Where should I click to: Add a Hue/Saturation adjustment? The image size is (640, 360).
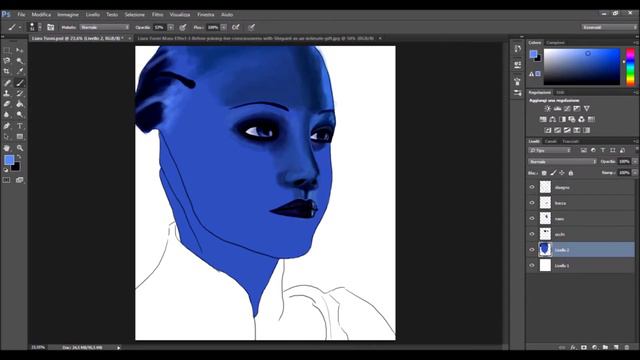point(543,120)
